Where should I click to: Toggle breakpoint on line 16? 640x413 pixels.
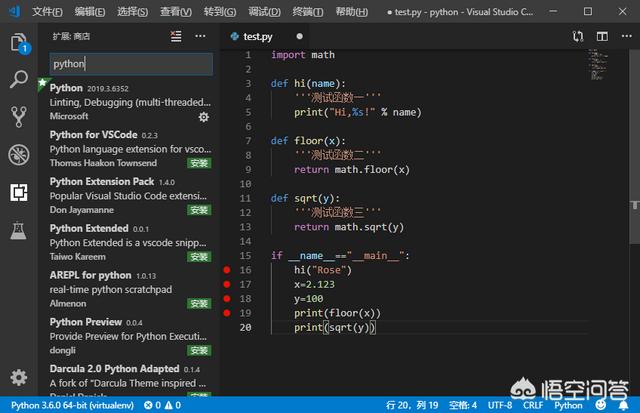(227, 270)
